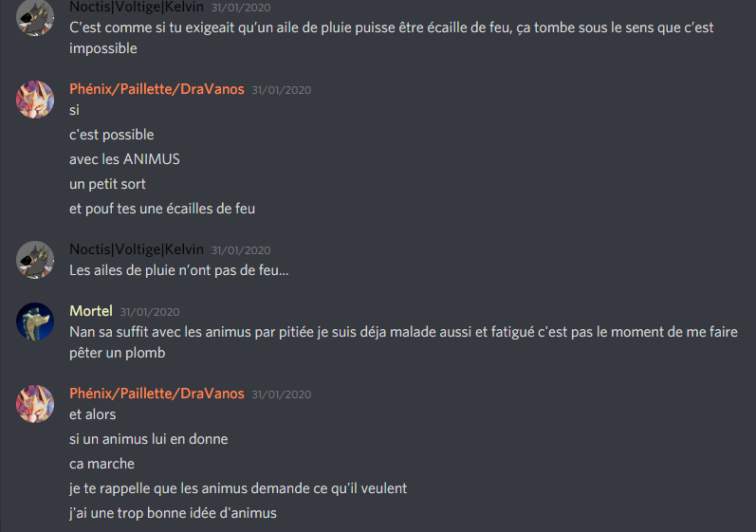Click message "j'ai une trop bonne idée d'animus"
Viewport: 756px width, 532px height.
tap(173, 513)
